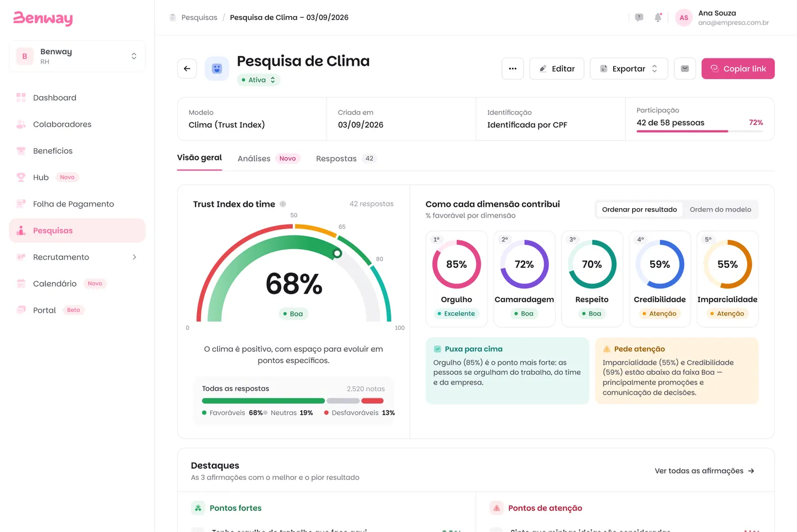Viewport: 797px width, 532px height.
Task: Click the back arrow button
Action: click(x=187, y=69)
